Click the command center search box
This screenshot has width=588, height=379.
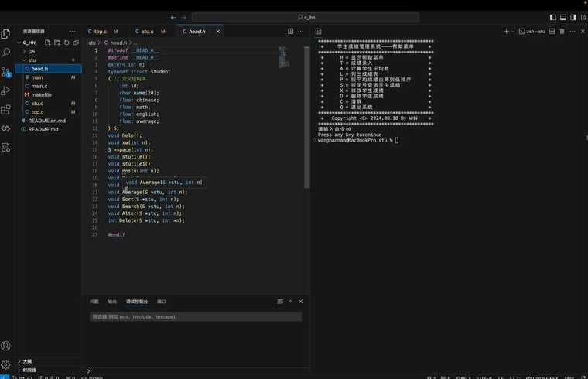(306, 17)
